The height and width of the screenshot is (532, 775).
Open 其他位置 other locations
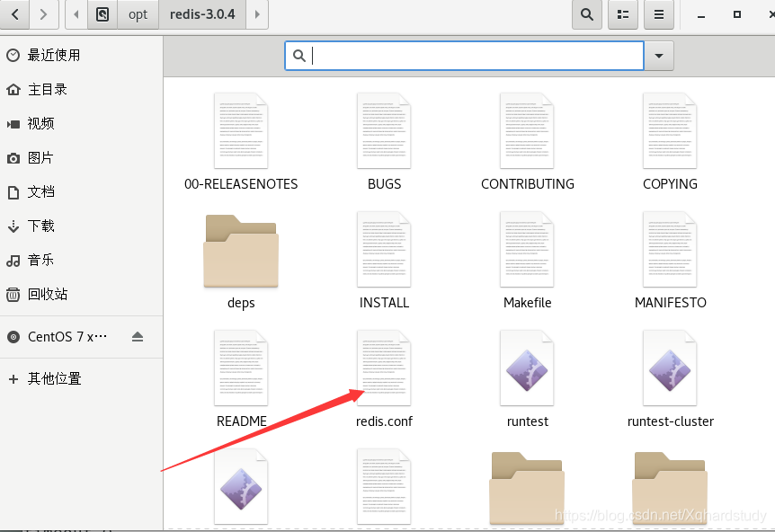[x=81, y=379]
